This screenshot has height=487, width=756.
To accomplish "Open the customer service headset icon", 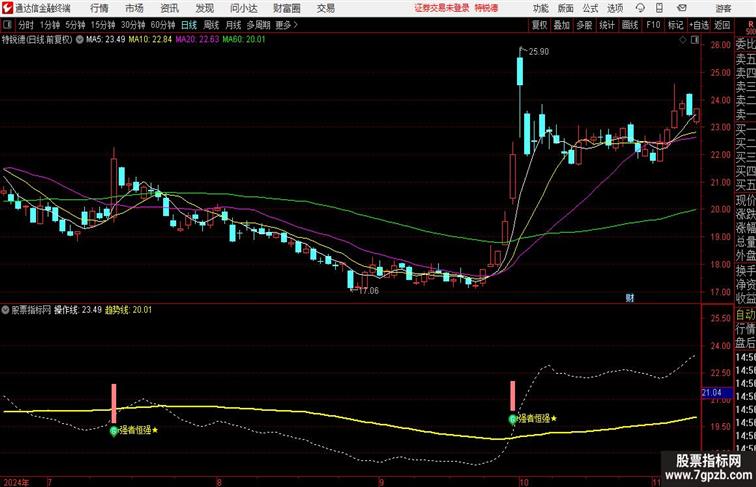I will (x=640, y=8).
